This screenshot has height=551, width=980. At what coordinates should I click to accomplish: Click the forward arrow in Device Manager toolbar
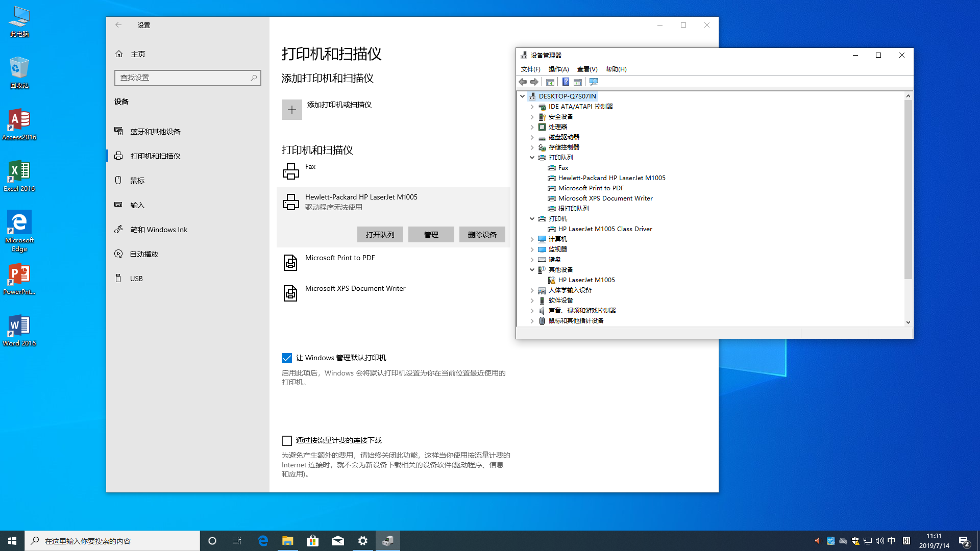534,82
